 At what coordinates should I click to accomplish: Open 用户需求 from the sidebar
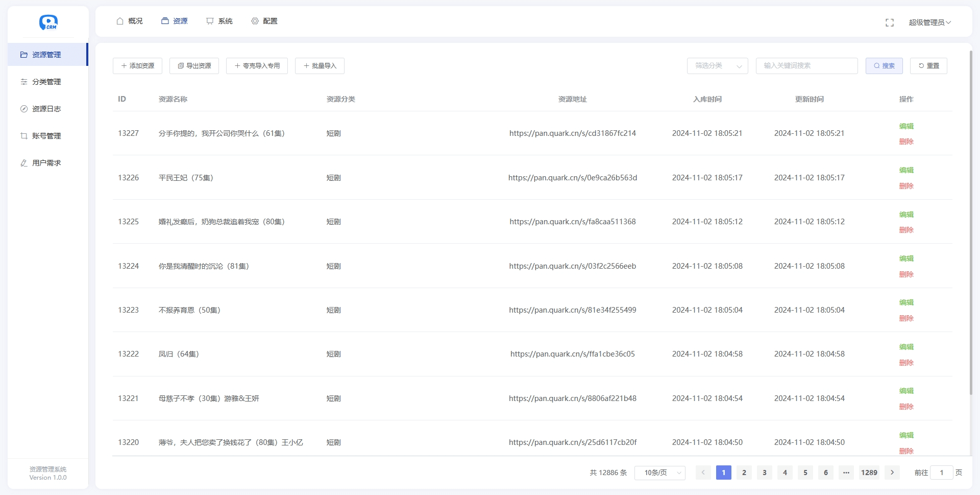(45, 163)
